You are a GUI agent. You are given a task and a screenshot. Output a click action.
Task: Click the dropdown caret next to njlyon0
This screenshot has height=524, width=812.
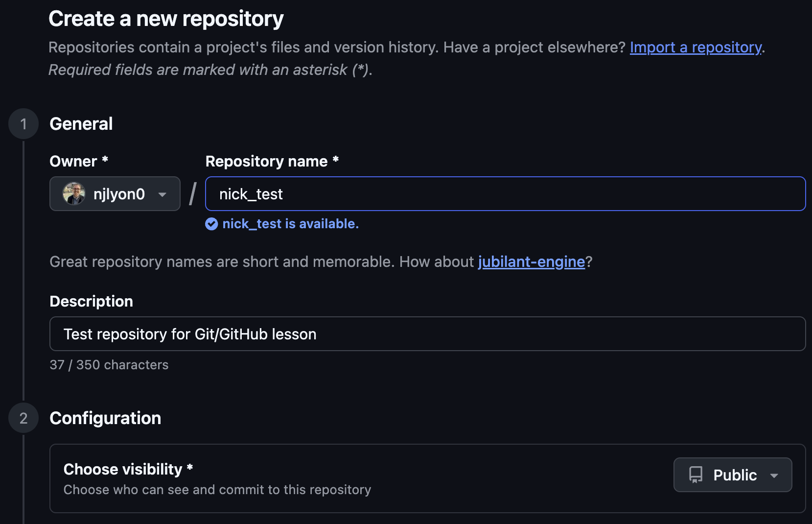(x=162, y=194)
